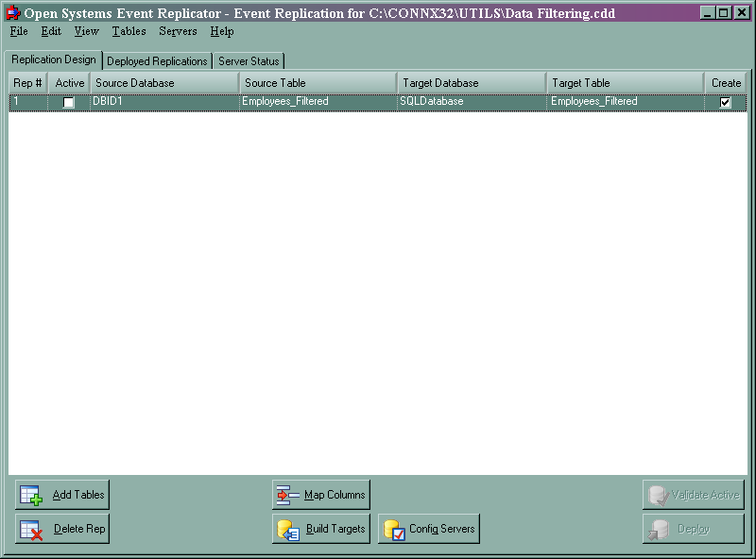Click the Build Targets icon

tap(288, 529)
